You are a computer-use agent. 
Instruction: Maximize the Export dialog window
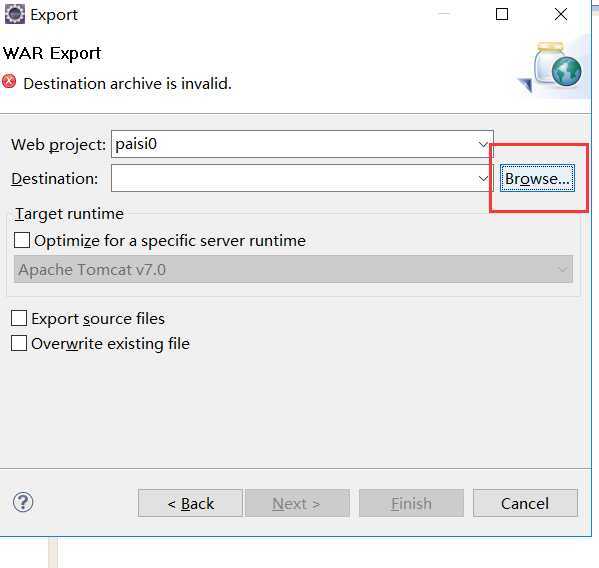coord(502,15)
